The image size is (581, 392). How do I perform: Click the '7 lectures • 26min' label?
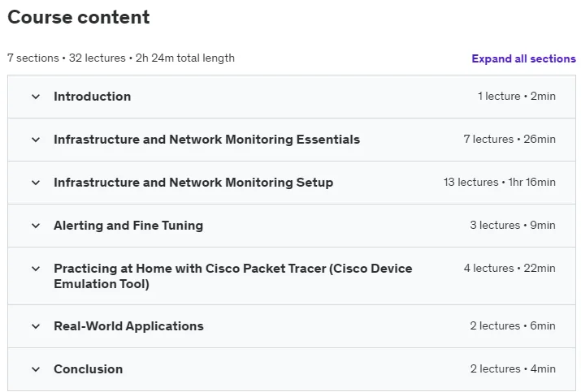point(509,139)
